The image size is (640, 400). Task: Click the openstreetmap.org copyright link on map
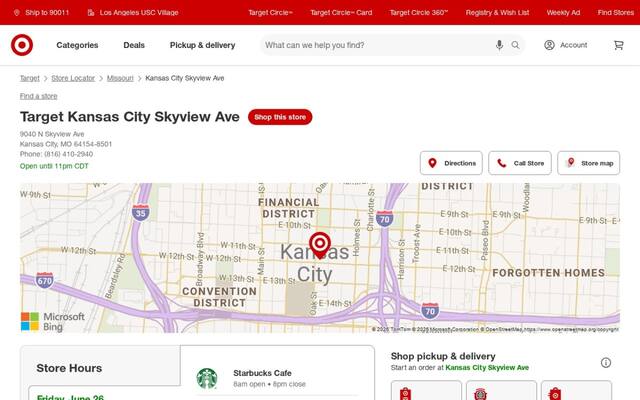coord(571,329)
